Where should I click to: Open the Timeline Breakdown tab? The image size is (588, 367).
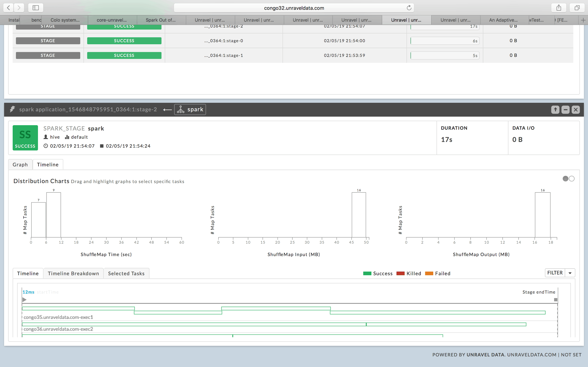click(73, 273)
